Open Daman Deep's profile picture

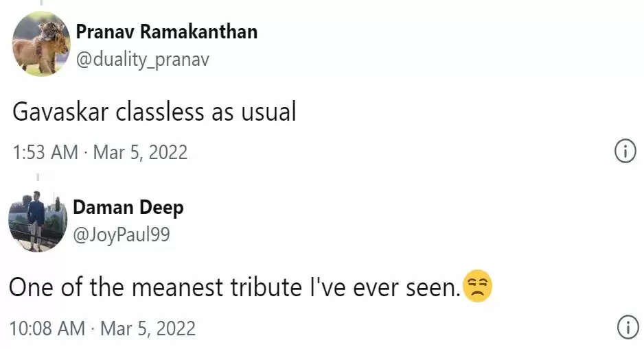36,219
